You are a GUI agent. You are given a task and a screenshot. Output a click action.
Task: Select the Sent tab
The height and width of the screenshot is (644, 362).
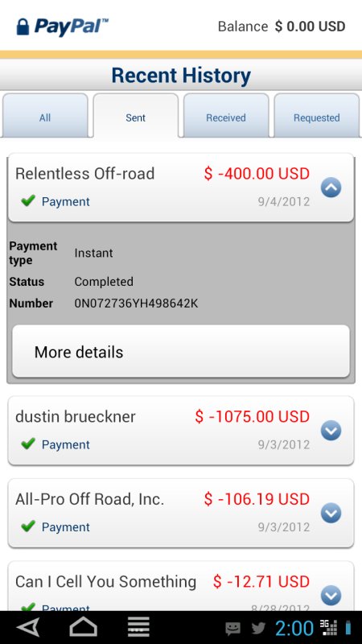click(135, 116)
